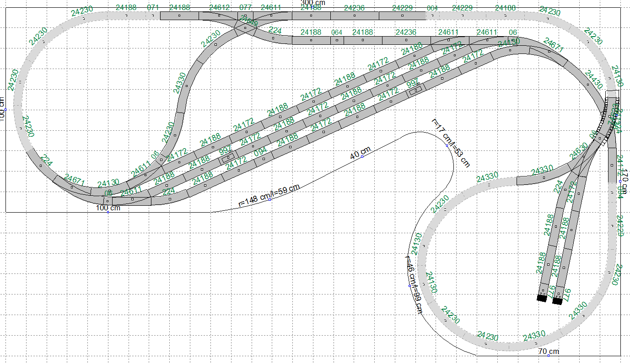The image size is (630, 364).
Task: Click the 071 track piece label
Action: point(153,7)
